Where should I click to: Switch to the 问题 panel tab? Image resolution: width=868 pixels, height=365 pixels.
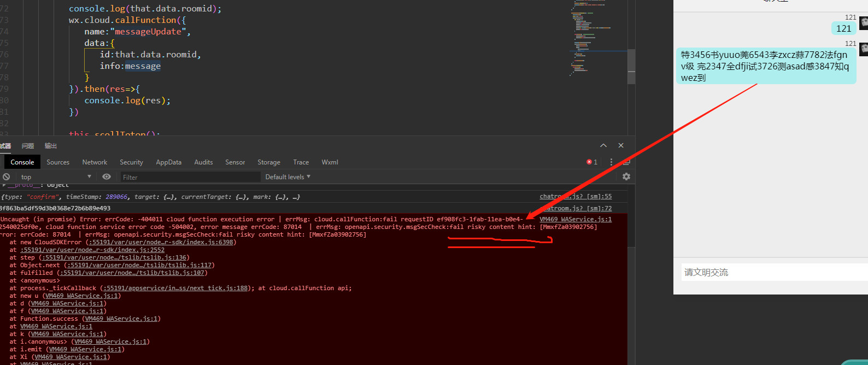[x=28, y=146]
